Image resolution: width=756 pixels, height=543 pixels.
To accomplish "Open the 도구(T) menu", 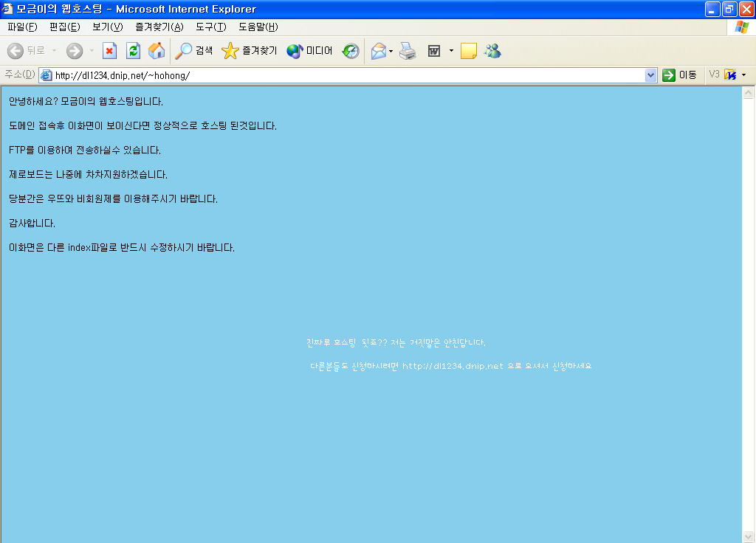I will point(210,27).
